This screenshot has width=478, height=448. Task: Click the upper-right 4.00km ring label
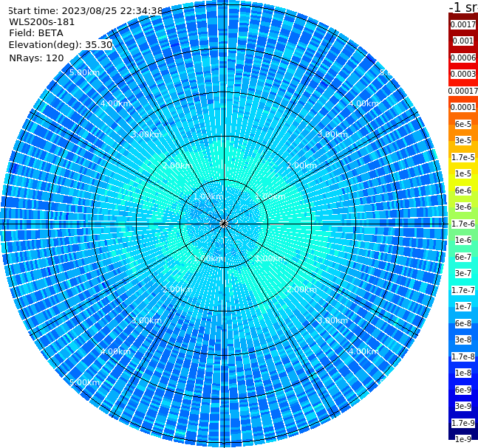click(x=364, y=103)
